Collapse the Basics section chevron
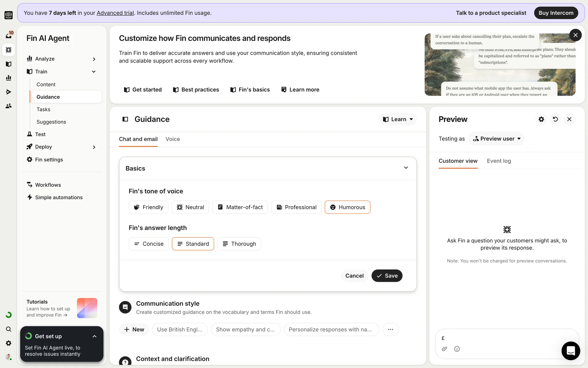Viewport: 588px width, 368px height. point(406,168)
